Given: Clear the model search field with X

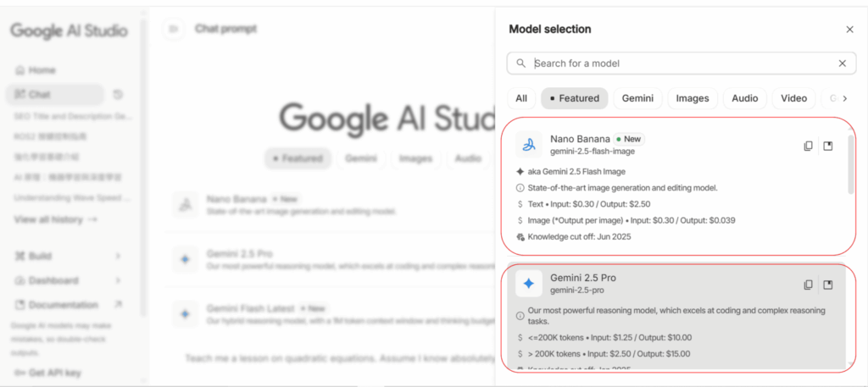Looking at the screenshot, I should tap(842, 64).
